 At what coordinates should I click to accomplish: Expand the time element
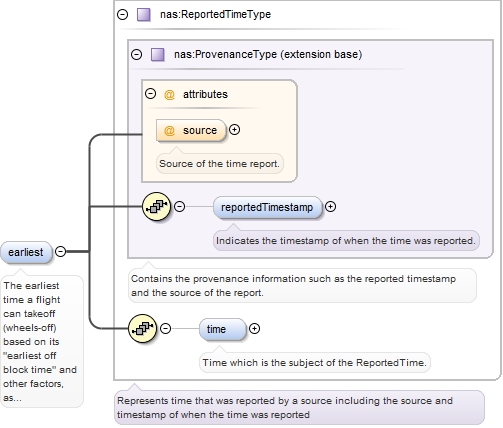254,329
